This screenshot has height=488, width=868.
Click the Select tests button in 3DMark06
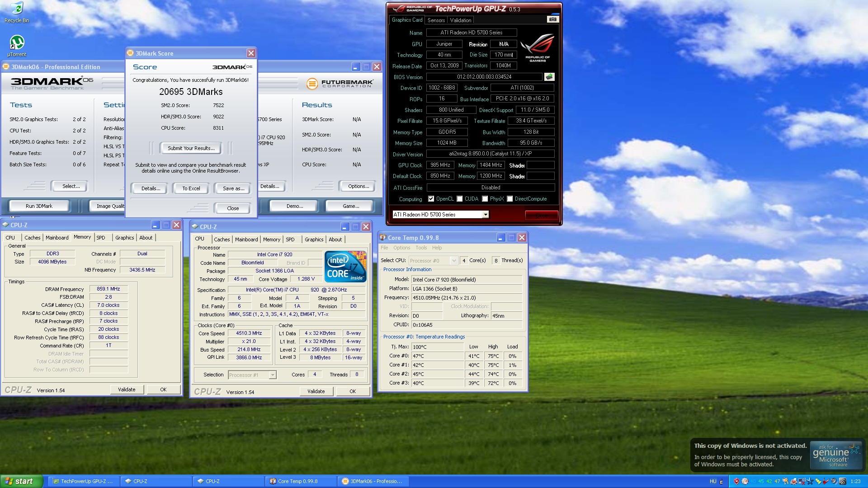point(71,186)
